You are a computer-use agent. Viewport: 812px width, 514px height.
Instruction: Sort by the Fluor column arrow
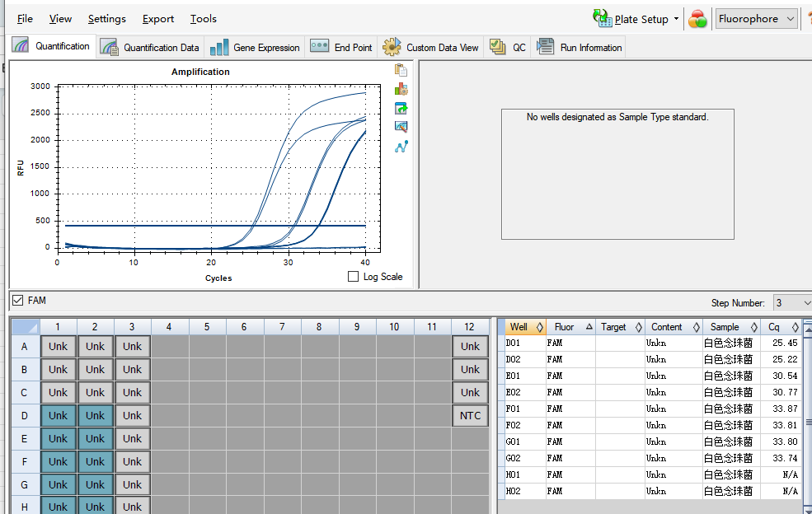589,327
